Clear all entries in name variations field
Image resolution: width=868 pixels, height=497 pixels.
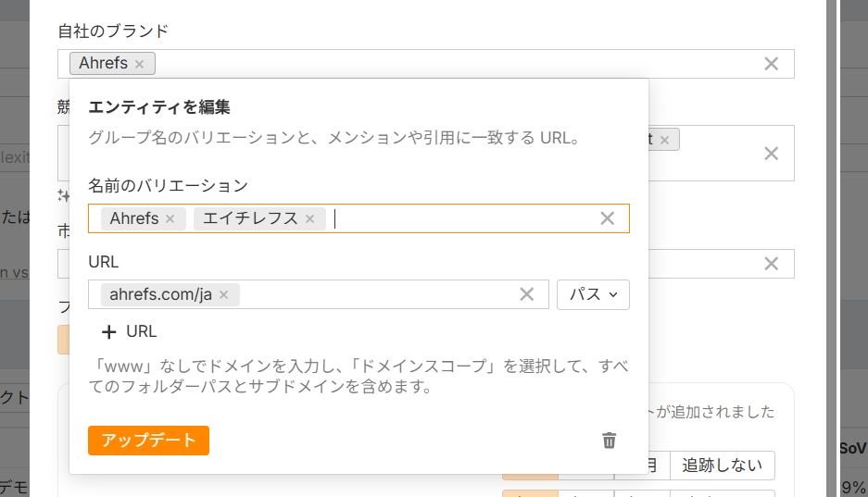click(608, 218)
